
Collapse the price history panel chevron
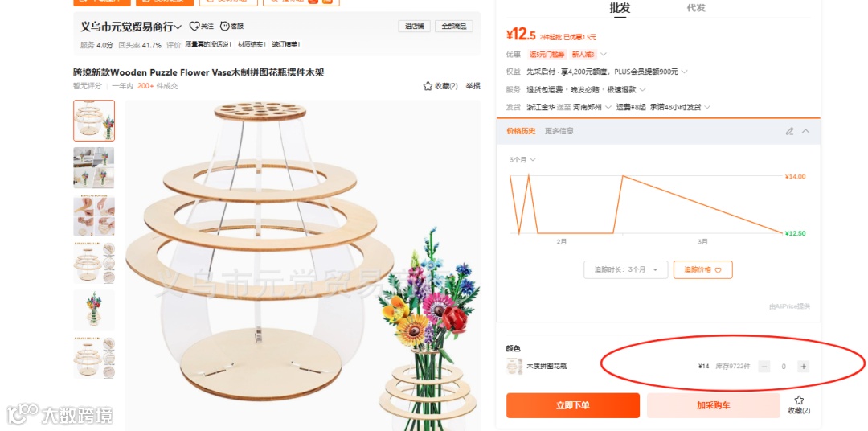coord(805,131)
